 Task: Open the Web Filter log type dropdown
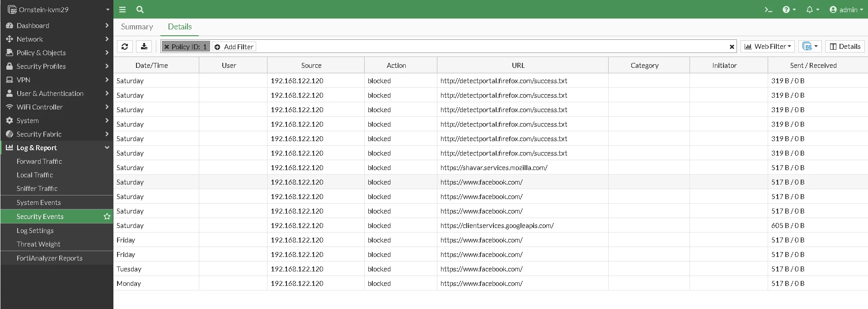pos(768,47)
